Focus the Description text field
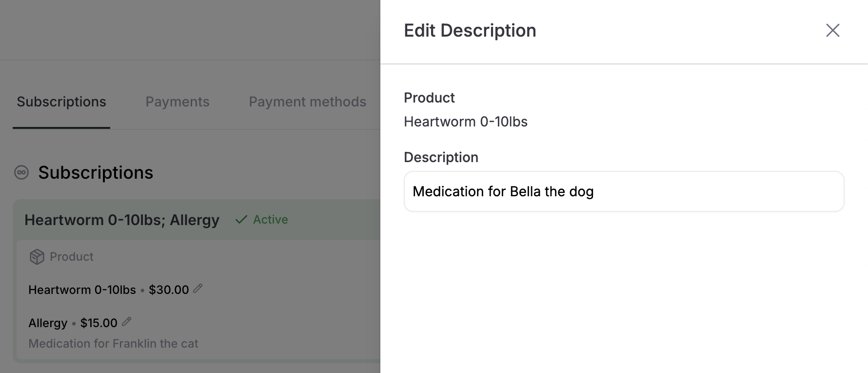The height and width of the screenshot is (373, 868). point(624,191)
